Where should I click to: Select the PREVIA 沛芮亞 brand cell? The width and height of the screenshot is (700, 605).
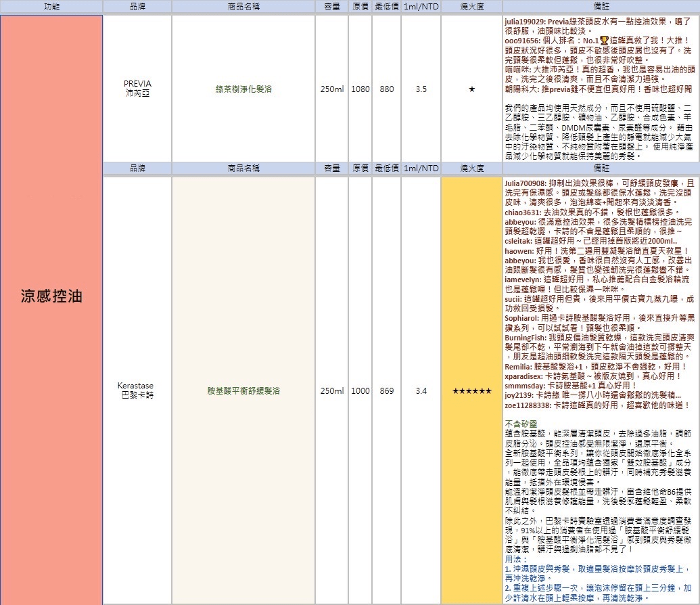click(x=137, y=89)
